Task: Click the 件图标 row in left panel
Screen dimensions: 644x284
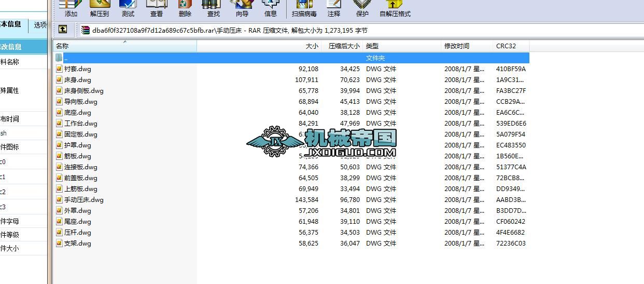Action: 23,147
